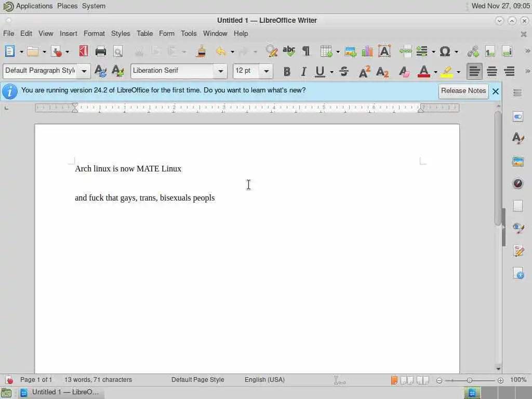Image resolution: width=532 pixels, height=399 pixels.
Task: Click the Clone Formatting paintbrush
Action: (201, 51)
